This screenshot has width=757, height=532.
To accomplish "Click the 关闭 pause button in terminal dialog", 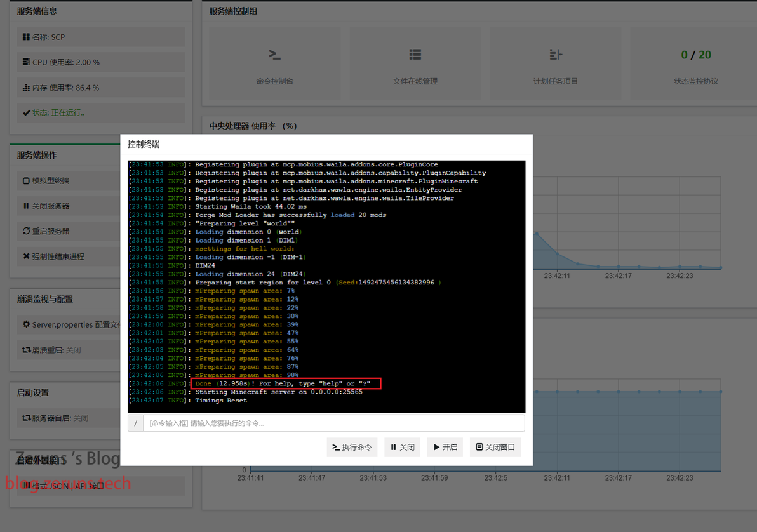I will click(403, 447).
